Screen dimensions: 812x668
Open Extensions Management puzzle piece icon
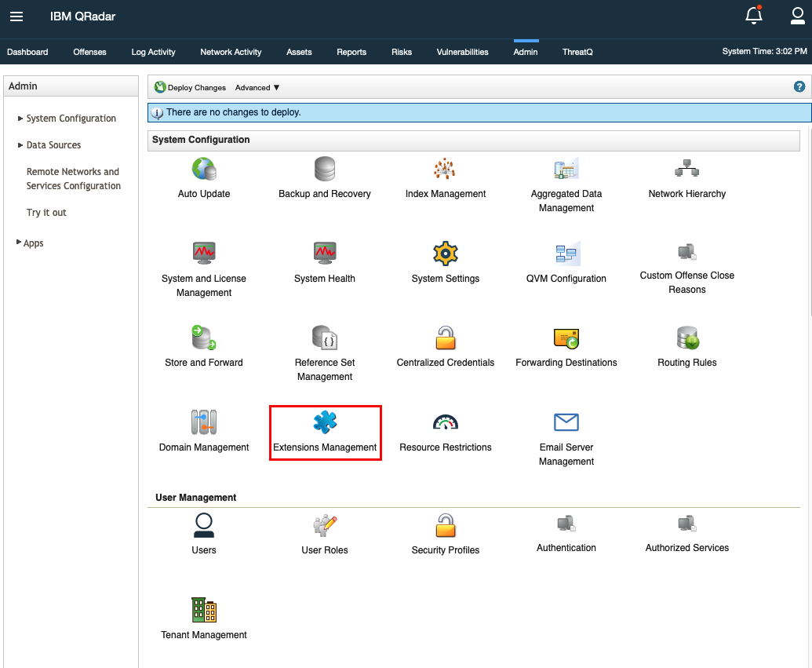(x=325, y=422)
